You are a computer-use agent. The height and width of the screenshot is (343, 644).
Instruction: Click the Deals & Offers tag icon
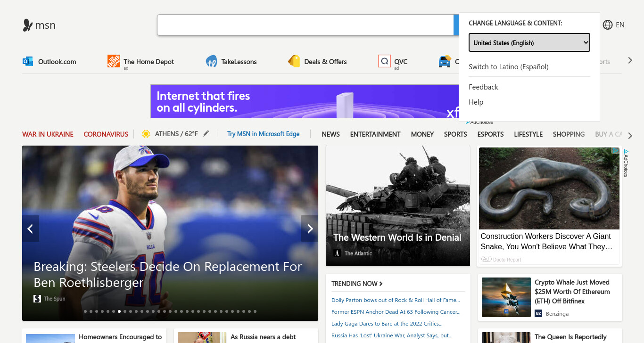(294, 61)
